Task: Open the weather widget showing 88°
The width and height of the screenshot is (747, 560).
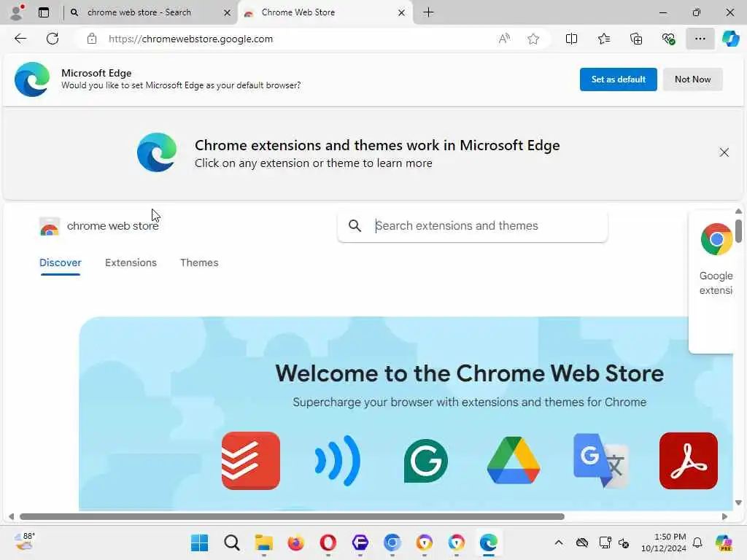Action: (x=24, y=542)
